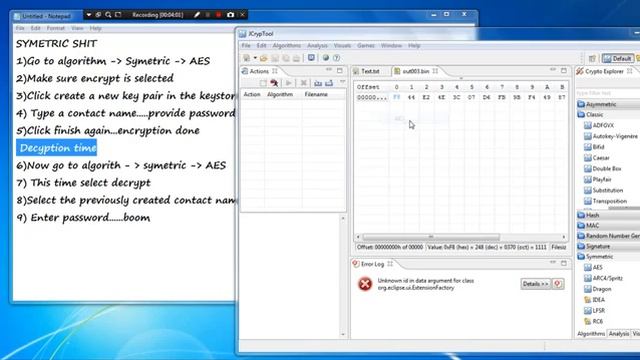The width and height of the screenshot is (640, 360).
Task: Open the Analysis menu in JCrypTool
Action: coord(317,46)
